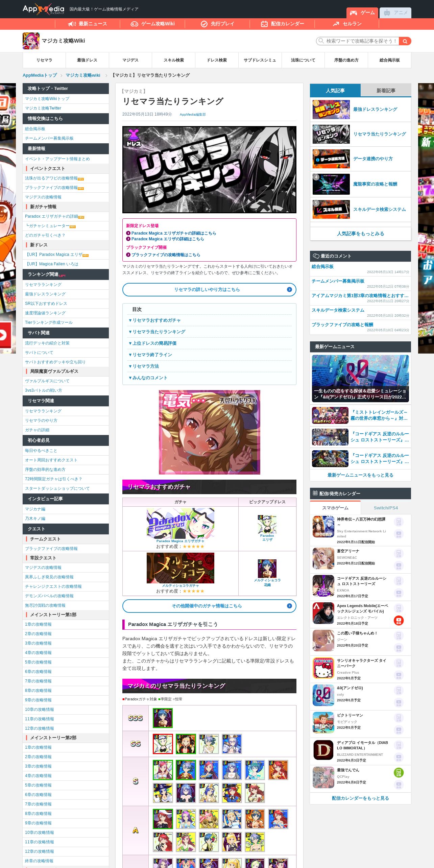Click 人気記事をもっとみる link
This screenshot has height=868, width=434.
pos(360,234)
